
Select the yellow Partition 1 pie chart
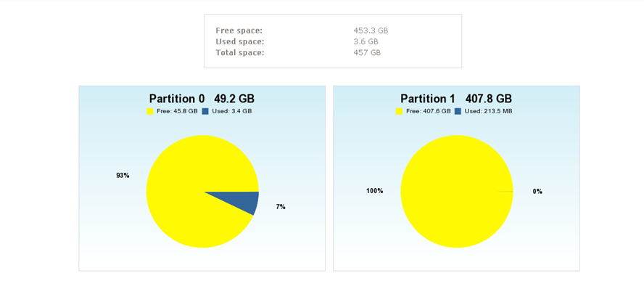coord(457,192)
